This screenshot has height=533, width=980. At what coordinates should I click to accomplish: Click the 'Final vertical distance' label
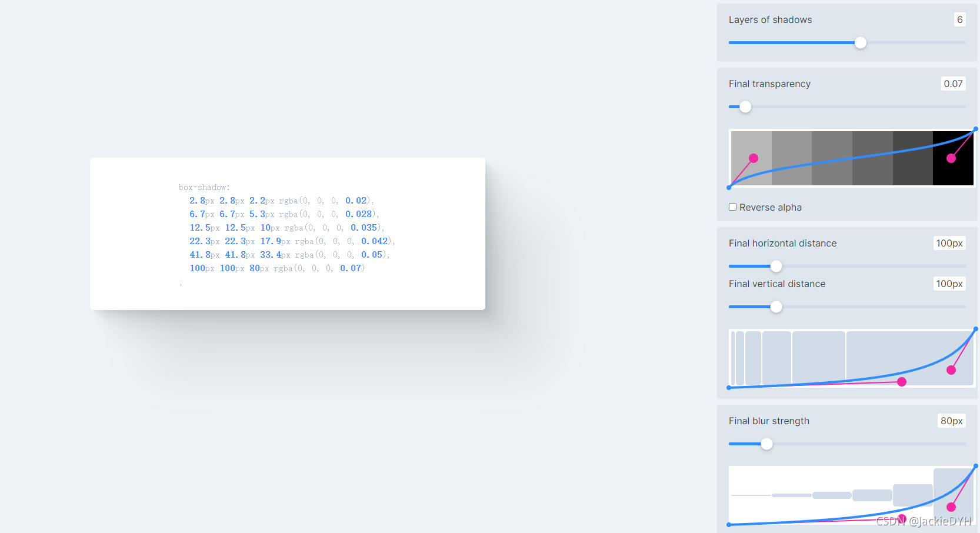pyautogui.click(x=777, y=284)
